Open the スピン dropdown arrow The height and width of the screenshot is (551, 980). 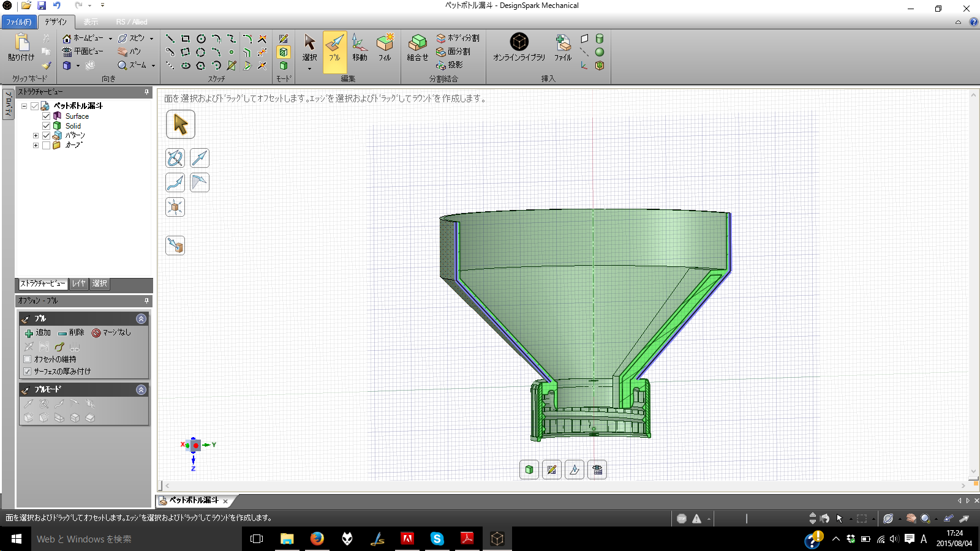tap(151, 39)
